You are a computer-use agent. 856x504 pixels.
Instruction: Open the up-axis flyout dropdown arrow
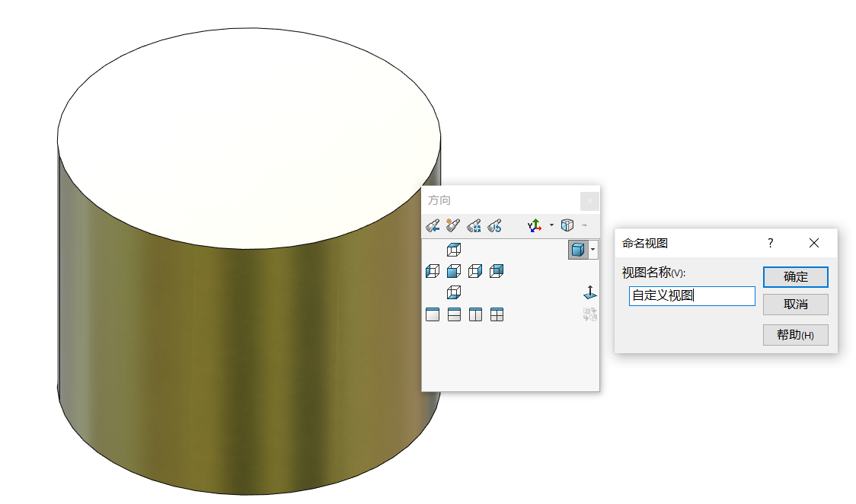click(x=551, y=225)
